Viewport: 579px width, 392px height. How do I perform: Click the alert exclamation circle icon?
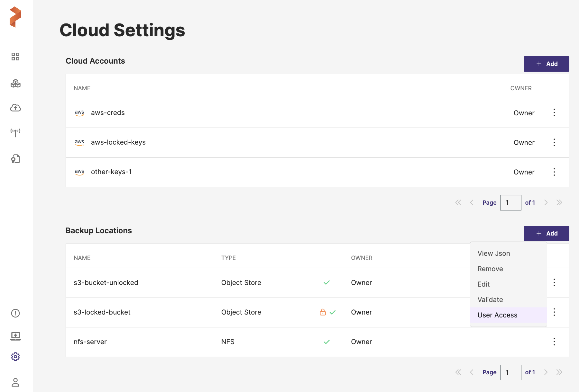tap(15, 313)
